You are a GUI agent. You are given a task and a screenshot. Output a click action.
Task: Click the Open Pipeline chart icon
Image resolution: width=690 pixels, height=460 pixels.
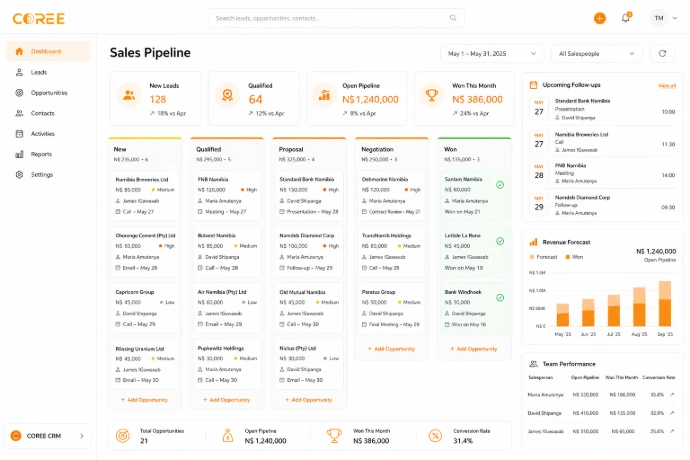click(x=324, y=95)
